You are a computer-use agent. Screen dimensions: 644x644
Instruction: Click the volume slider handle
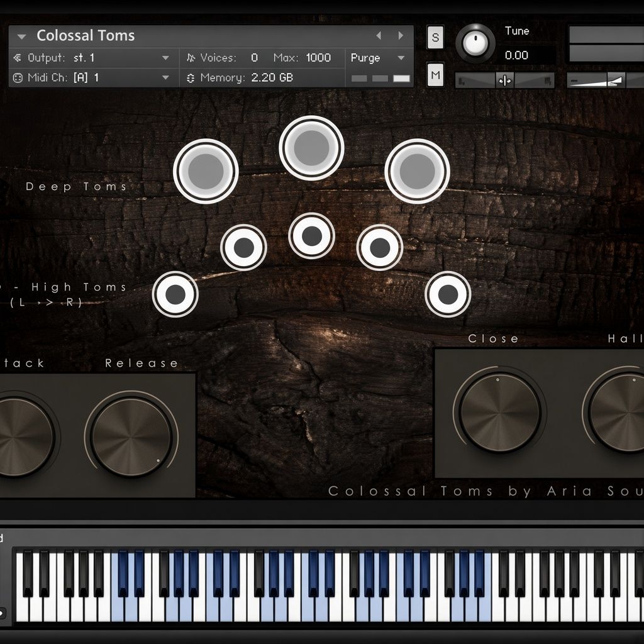616,80
